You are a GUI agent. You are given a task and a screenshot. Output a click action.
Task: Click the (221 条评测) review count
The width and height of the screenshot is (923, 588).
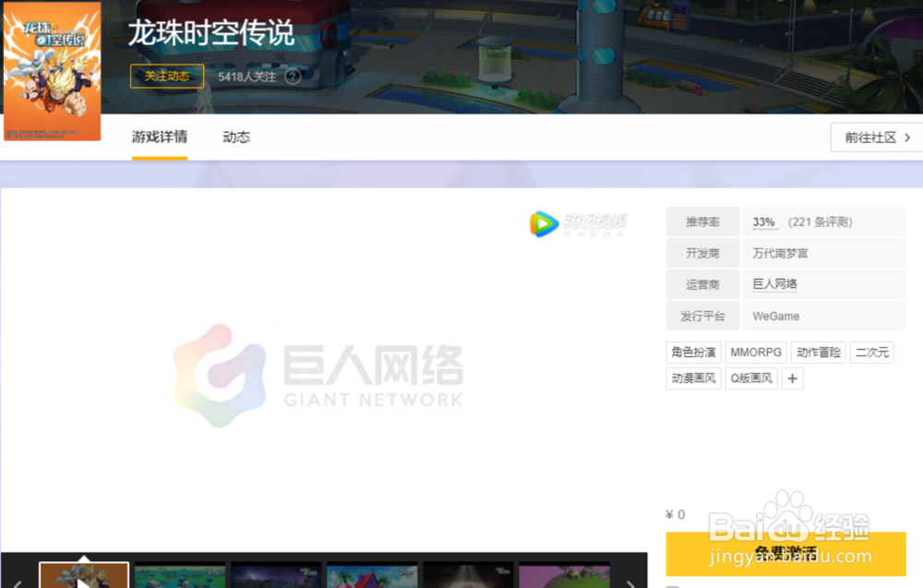(x=820, y=222)
